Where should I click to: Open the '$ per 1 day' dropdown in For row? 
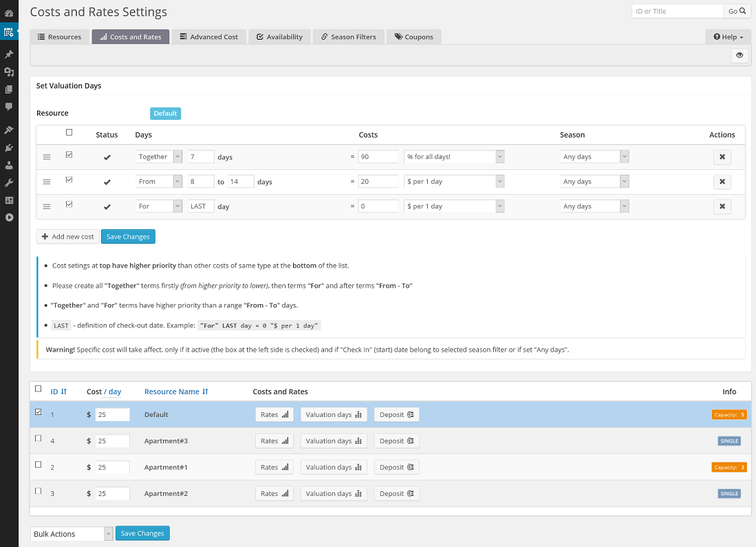click(454, 206)
